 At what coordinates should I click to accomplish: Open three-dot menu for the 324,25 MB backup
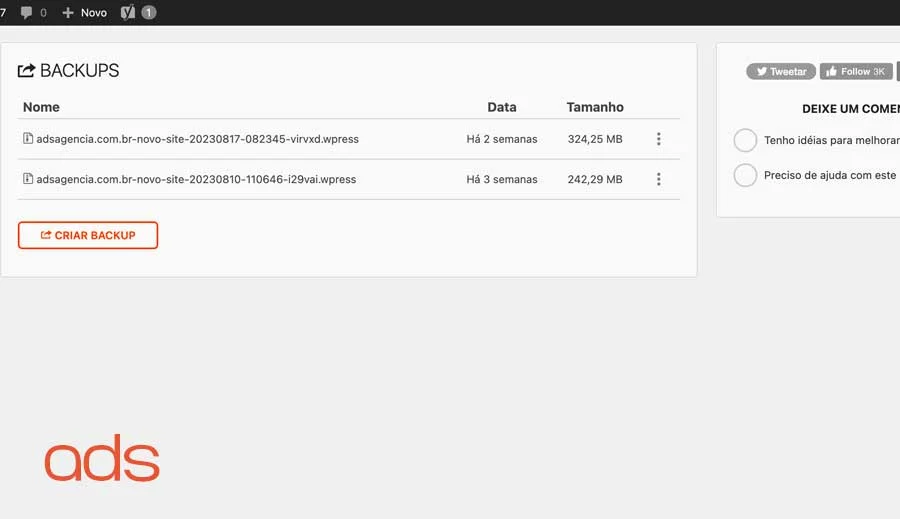click(658, 139)
